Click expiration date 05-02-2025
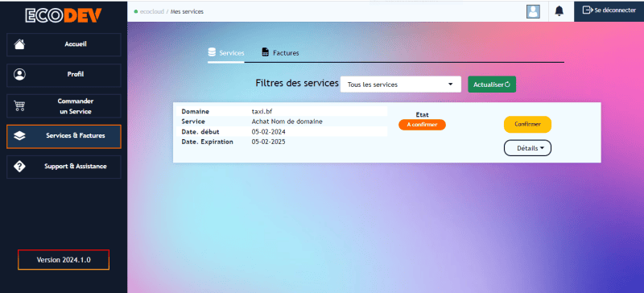This screenshot has height=293, width=644. [x=269, y=142]
